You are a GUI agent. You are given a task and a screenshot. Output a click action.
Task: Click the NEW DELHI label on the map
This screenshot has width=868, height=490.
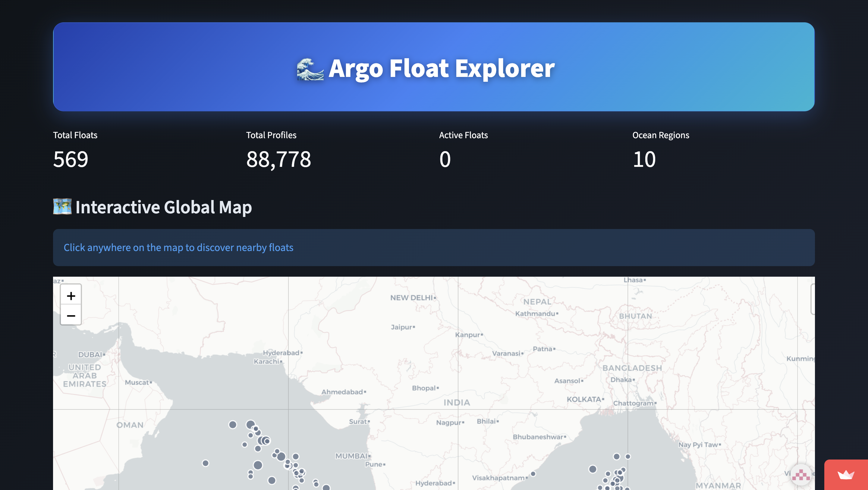(411, 297)
